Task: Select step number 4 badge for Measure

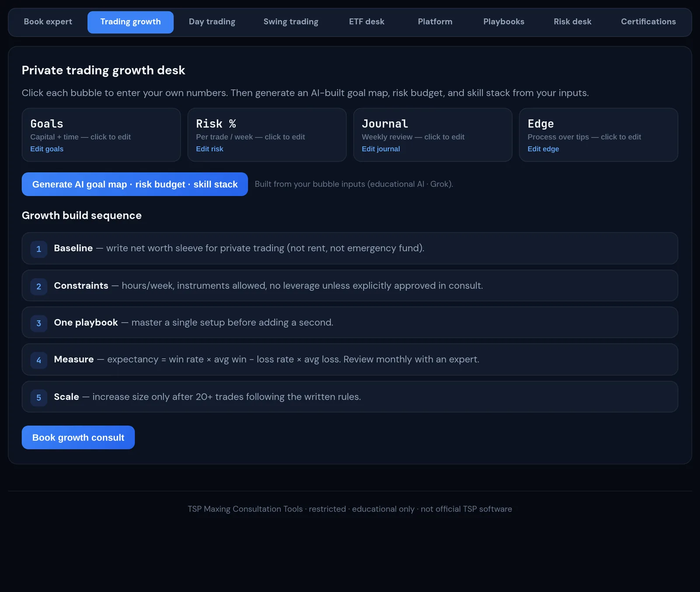Action: coord(39,360)
